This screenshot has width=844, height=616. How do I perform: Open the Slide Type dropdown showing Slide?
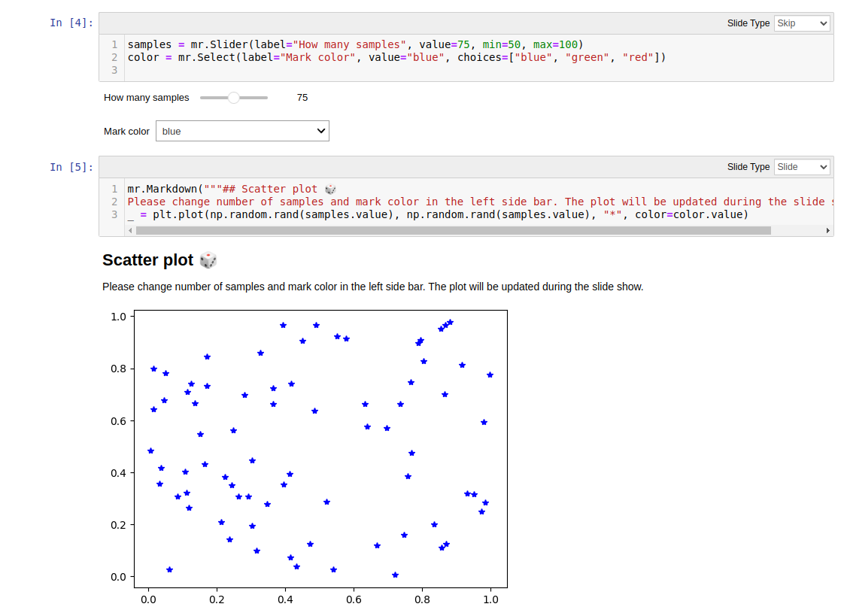click(x=801, y=167)
